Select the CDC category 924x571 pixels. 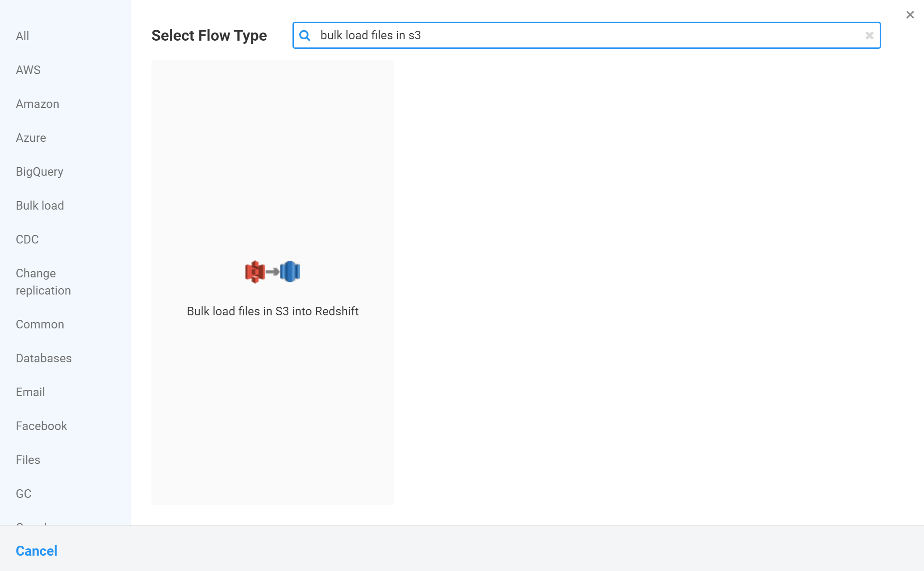(27, 239)
